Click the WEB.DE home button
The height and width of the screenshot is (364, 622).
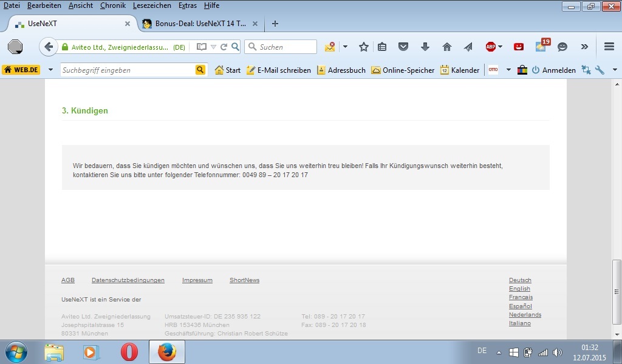(x=21, y=70)
